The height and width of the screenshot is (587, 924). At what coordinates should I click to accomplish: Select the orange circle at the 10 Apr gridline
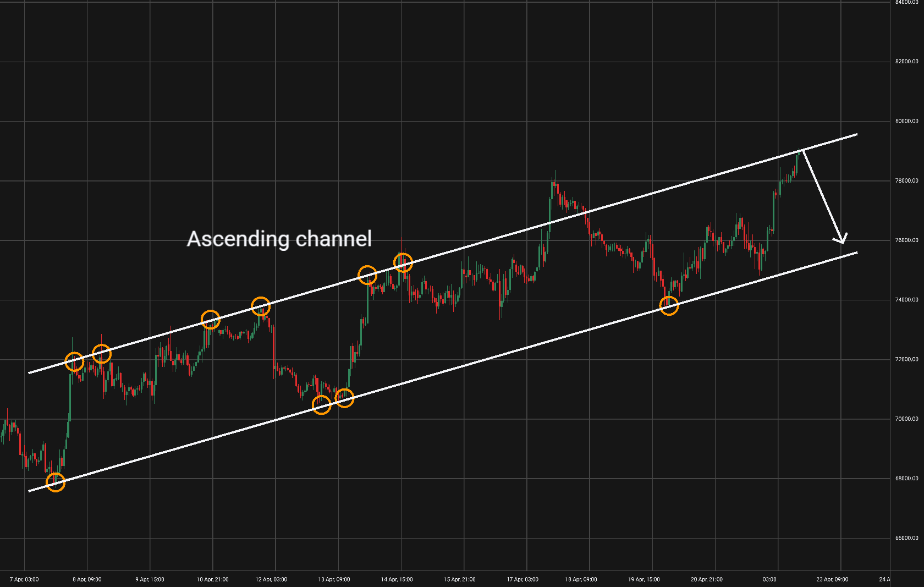tap(211, 319)
